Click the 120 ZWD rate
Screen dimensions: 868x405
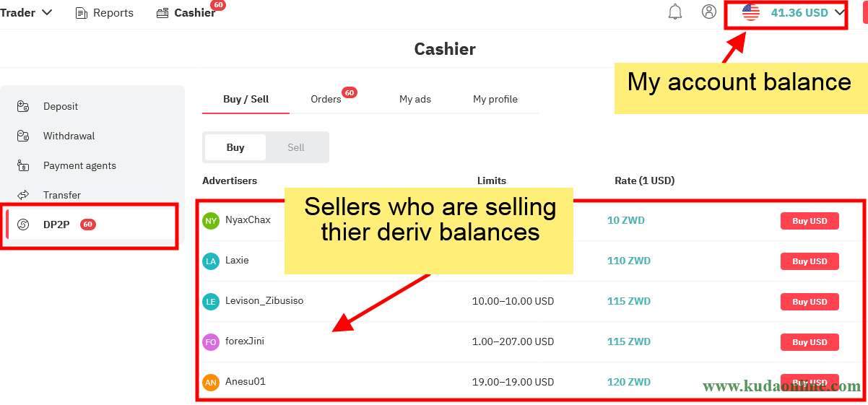(x=629, y=382)
